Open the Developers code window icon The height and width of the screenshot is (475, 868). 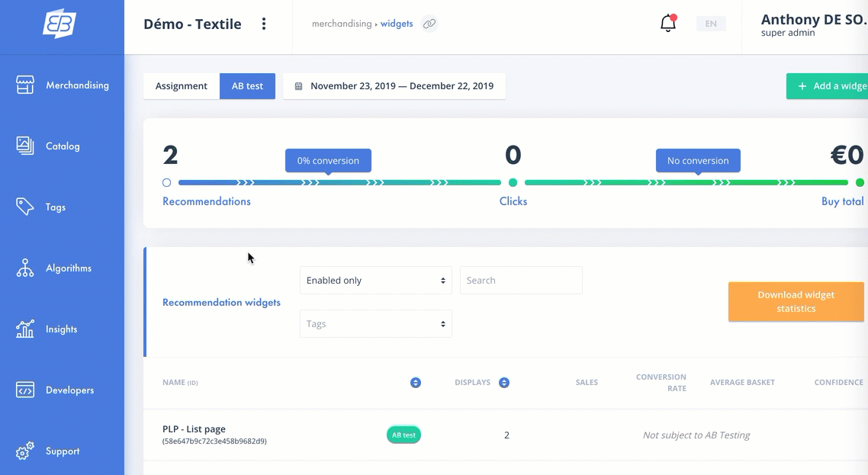[25, 390]
